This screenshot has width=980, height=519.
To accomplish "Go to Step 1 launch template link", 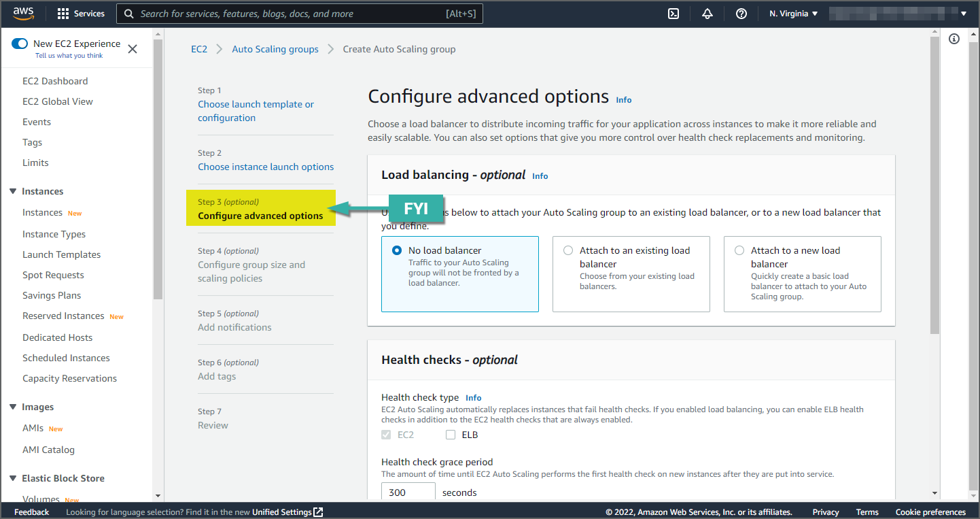I will 256,111.
